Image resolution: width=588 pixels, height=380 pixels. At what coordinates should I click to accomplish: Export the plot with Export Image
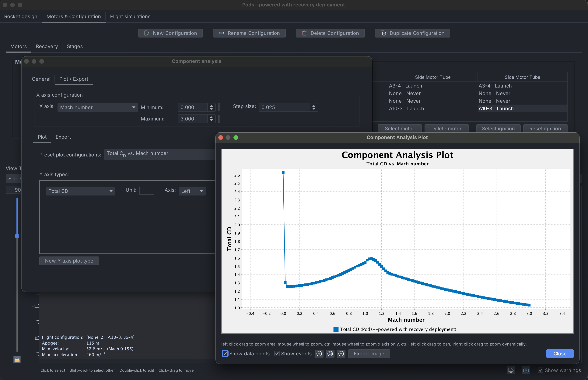(x=369, y=354)
